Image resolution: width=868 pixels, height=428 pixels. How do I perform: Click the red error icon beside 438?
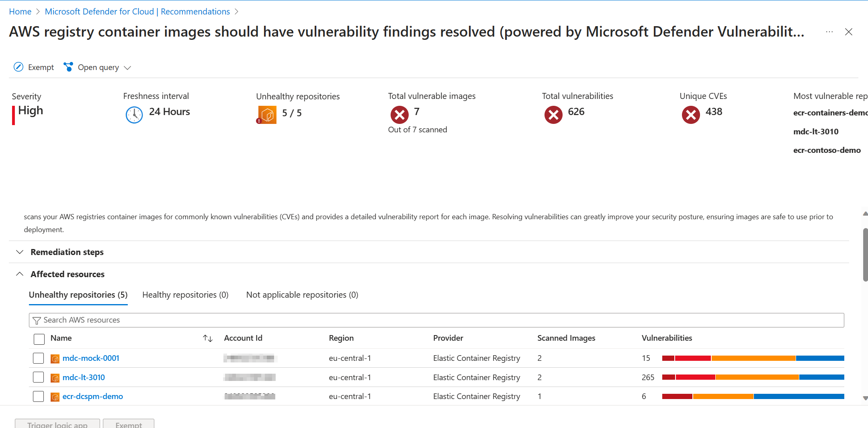click(x=691, y=115)
